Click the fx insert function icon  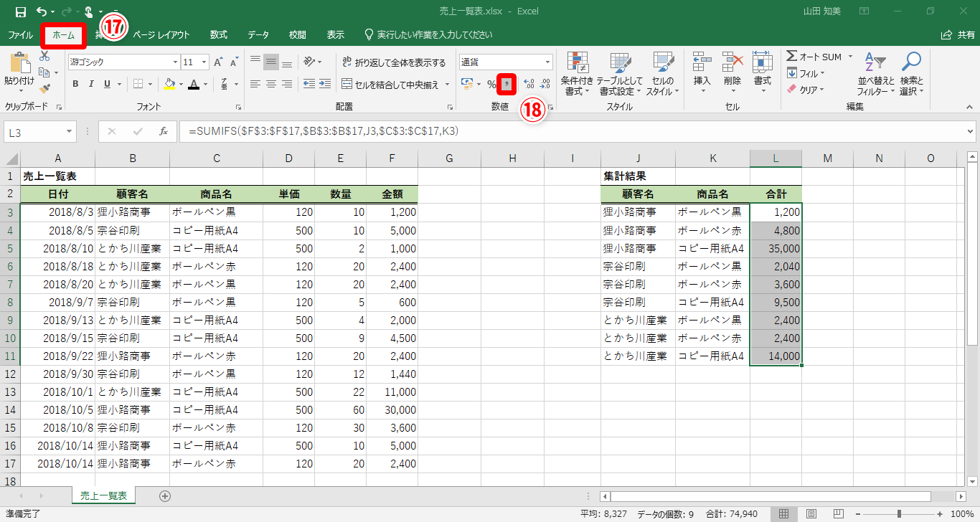[164, 131]
